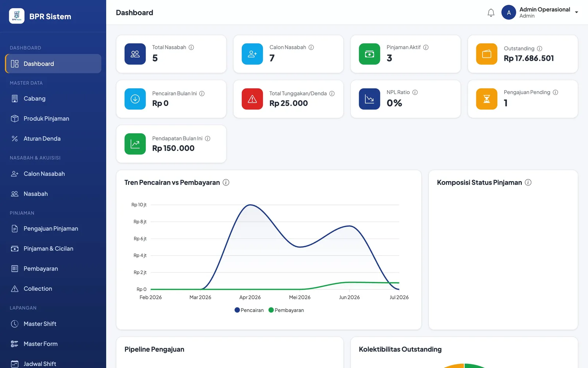Open Master Form page
The height and width of the screenshot is (368, 588).
pos(53,344)
